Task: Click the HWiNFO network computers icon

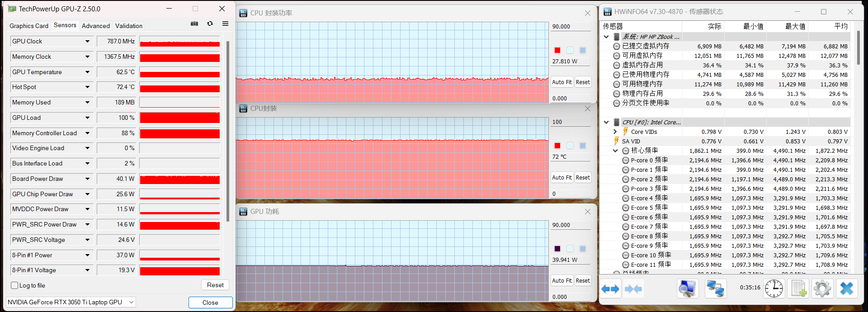Action: point(715,288)
